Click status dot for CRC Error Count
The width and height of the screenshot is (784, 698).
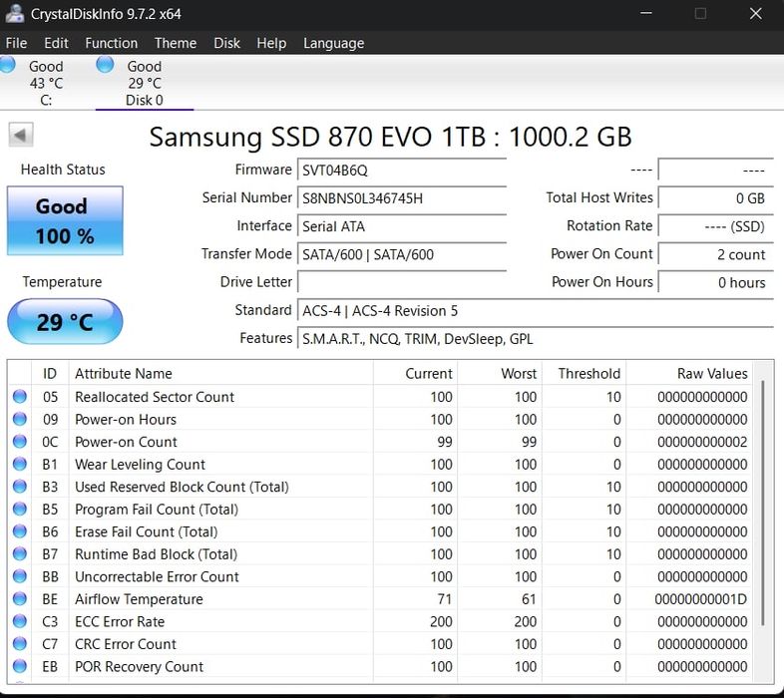coord(20,644)
